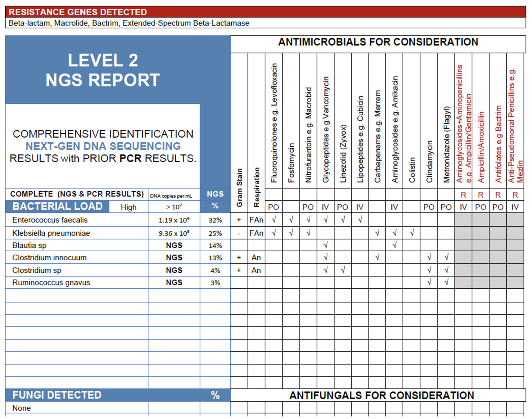Click Clostridium innocuum checkmark under Carbapenems Merrem
532x419 pixels.
377,257
